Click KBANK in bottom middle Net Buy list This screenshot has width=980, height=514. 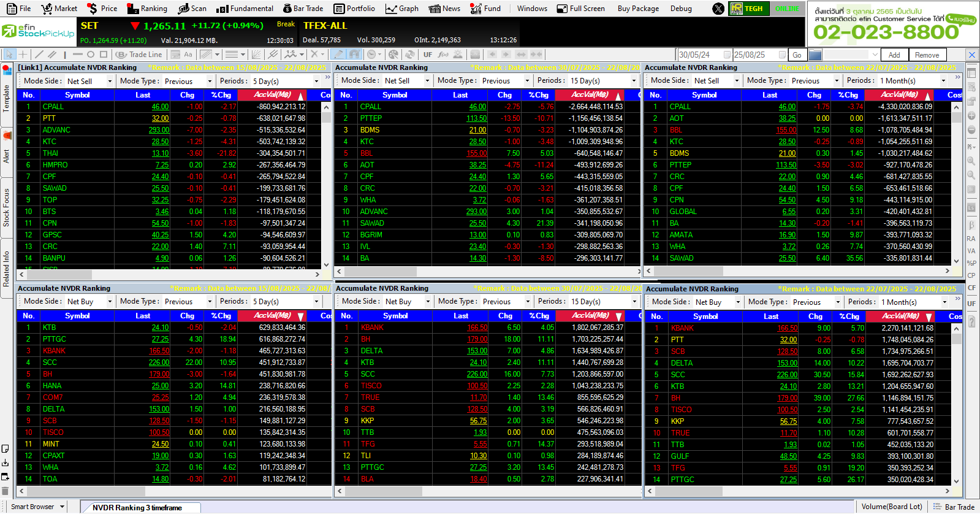372,328
